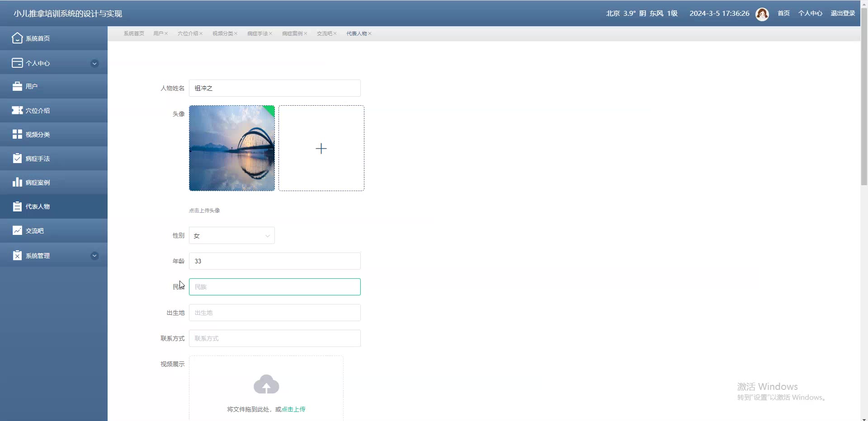868x421 pixels.
Task: Click the 视频展示 field label
Action: pyautogui.click(x=172, y=364)
